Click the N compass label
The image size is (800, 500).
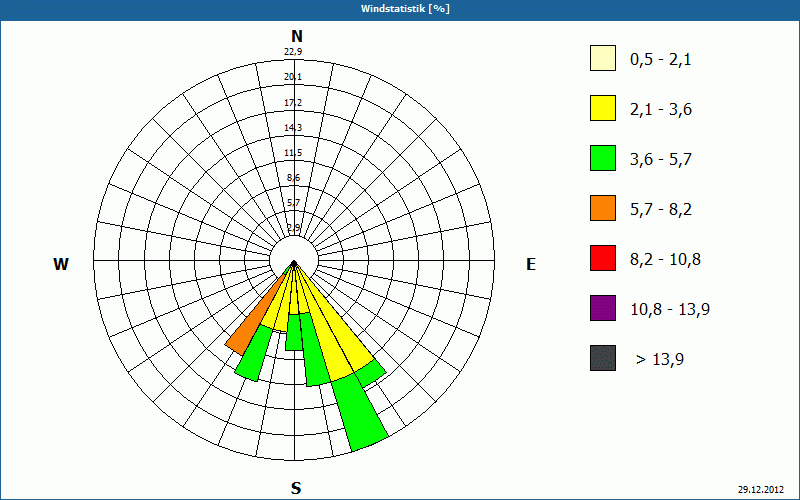click(x=296, y=36)
